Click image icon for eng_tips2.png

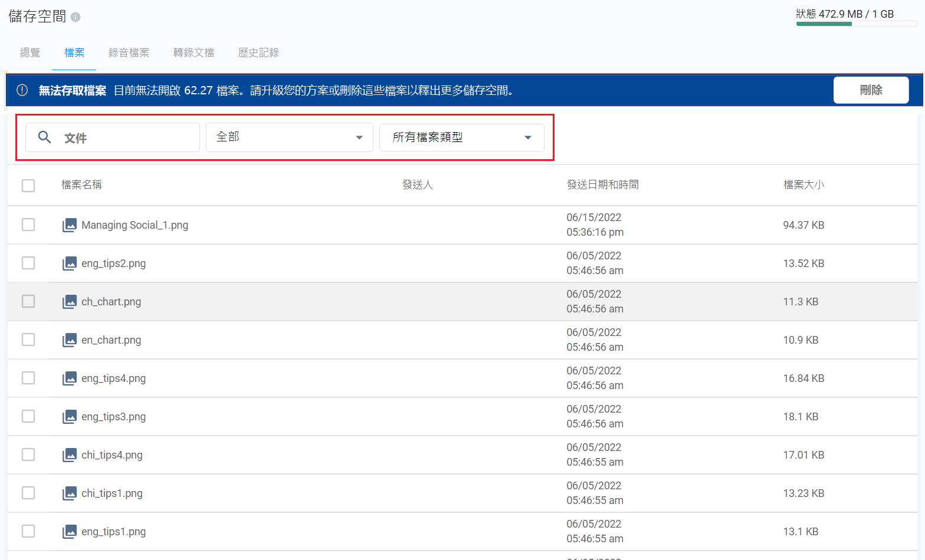[70, 263]
